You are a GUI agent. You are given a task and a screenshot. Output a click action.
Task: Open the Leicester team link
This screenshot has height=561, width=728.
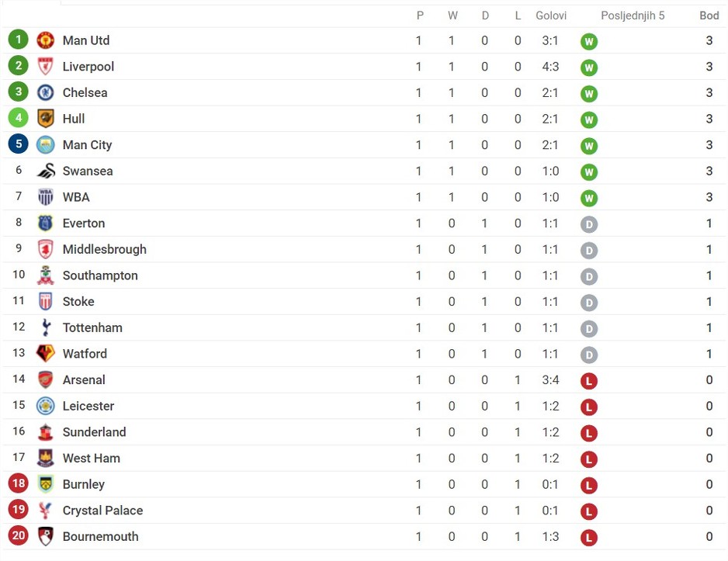click(x=88, y=406)
